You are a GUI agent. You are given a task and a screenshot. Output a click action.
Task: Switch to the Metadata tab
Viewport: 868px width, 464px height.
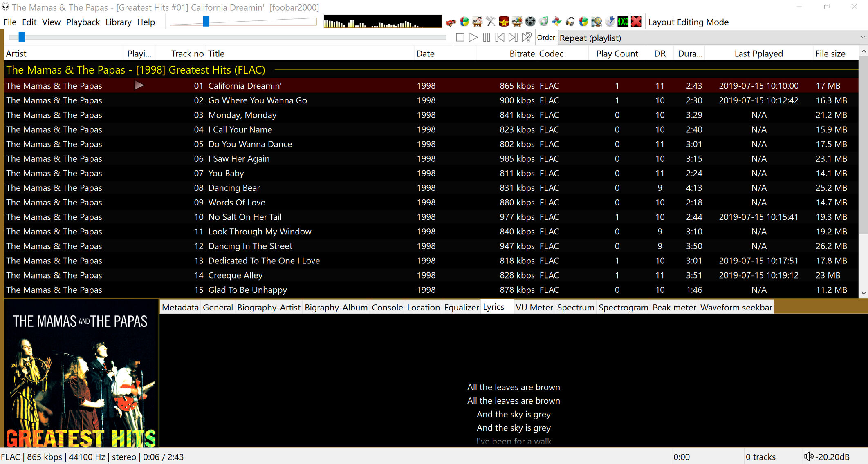tap(180, 307)
